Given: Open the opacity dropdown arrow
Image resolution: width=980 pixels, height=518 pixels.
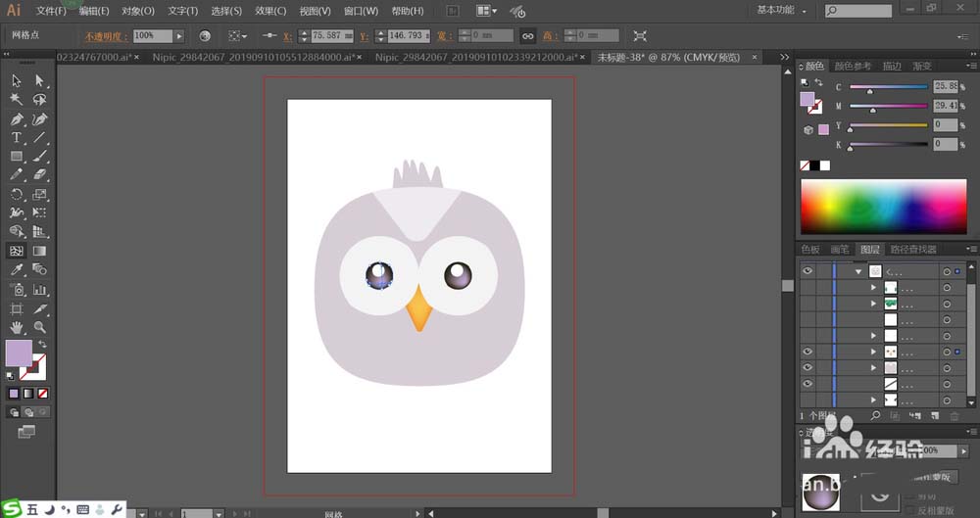Looking at the screenshot, I should tap(179, 35).
